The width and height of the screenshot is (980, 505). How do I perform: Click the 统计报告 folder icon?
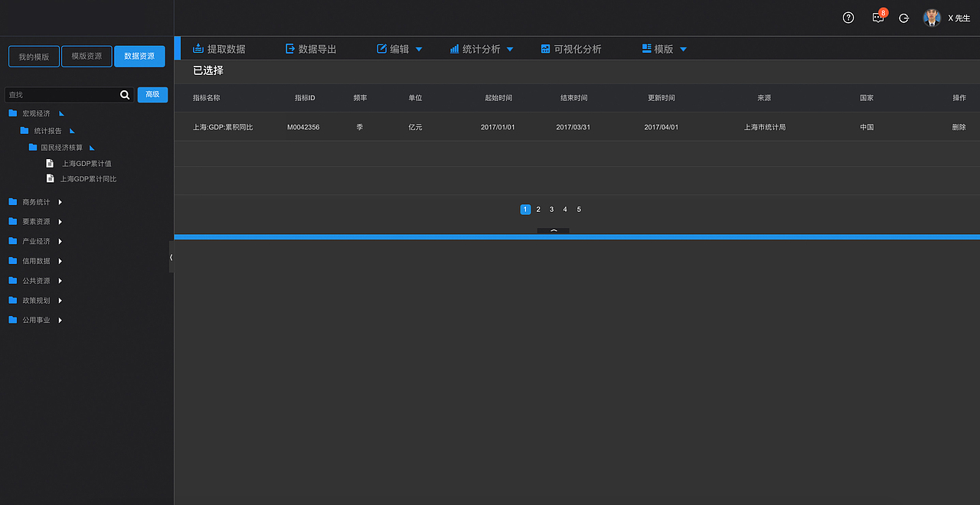[24, 131]
